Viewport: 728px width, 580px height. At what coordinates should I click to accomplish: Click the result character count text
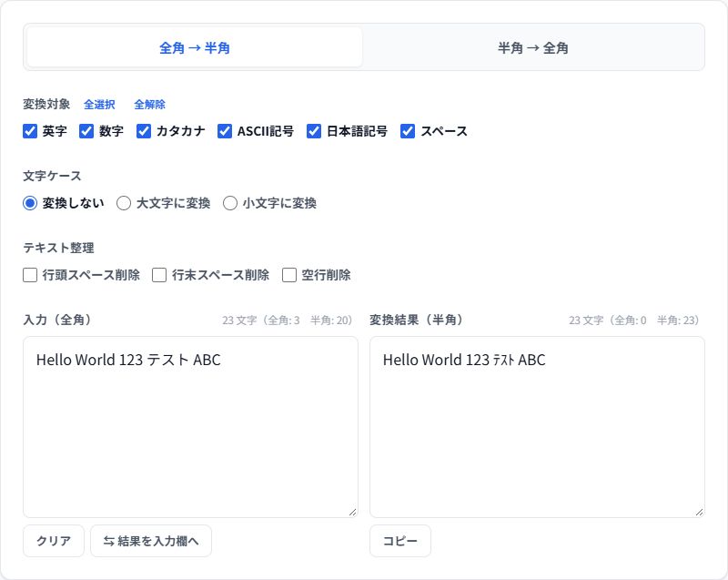click(633, 321)
